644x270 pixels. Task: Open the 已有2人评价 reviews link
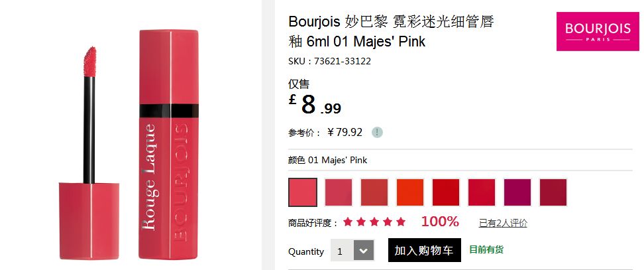(503, 223)
